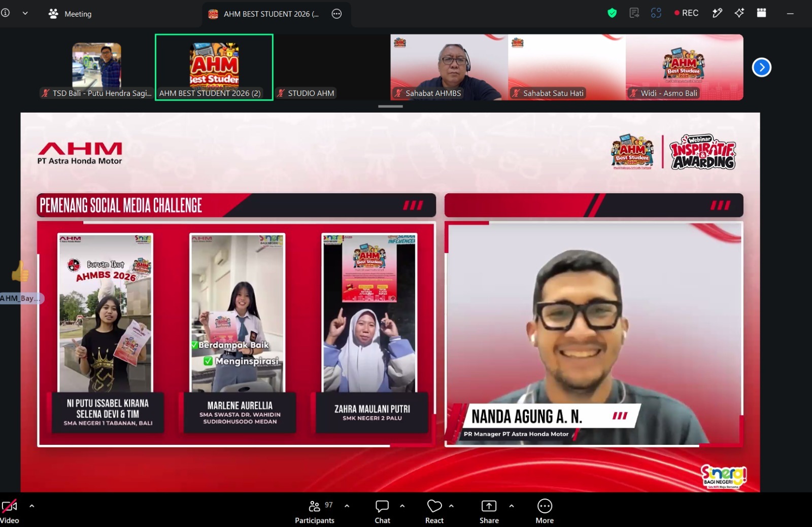Open the ellipsis options on the meeting tab
Viewport: 812px width, 527px height.
[336, 14]
